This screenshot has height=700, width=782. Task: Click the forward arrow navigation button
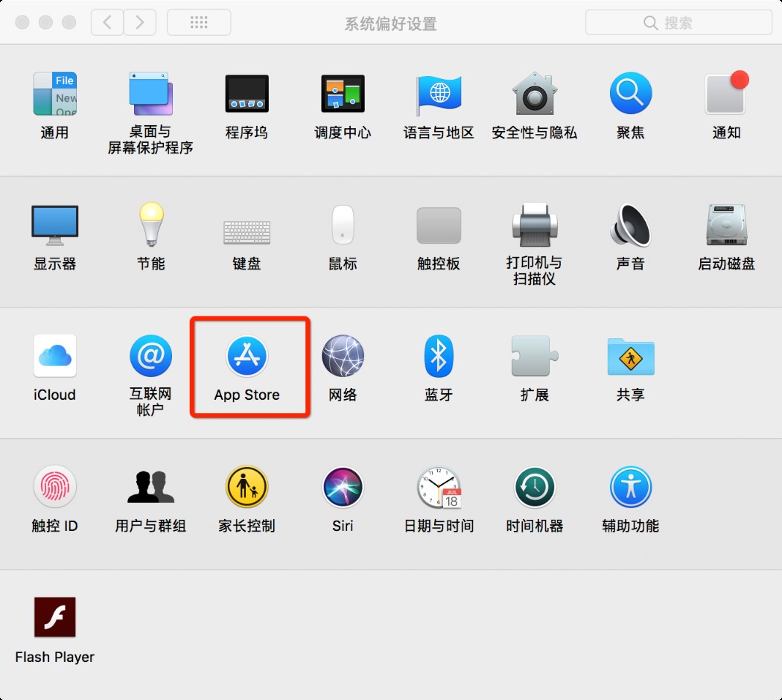(x=139, y=22)
